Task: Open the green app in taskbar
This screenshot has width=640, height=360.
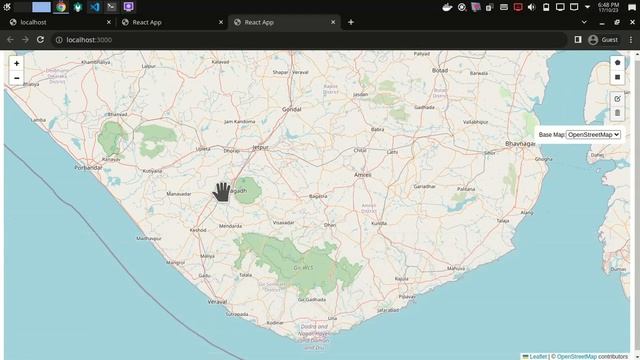Action: (78, 7)
